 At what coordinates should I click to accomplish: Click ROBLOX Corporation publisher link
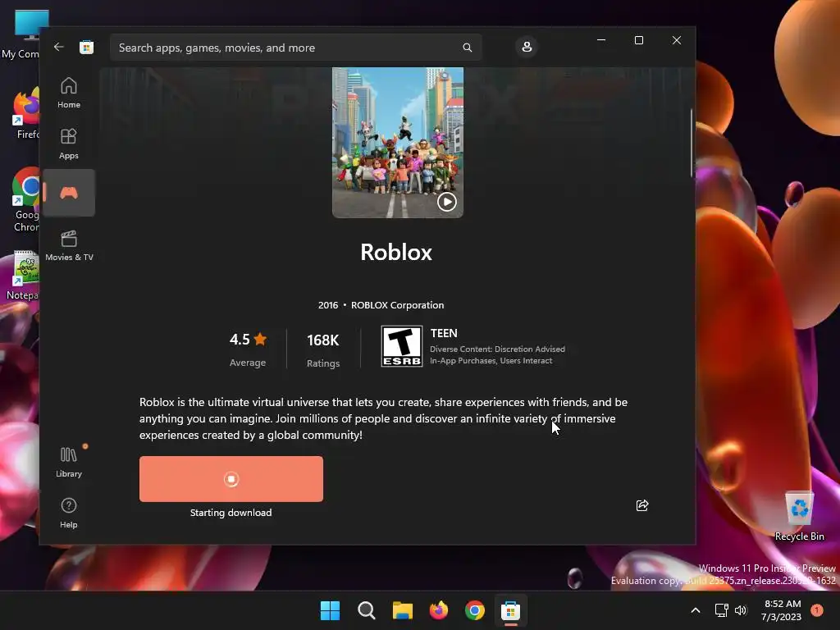[x=398, y=305]
